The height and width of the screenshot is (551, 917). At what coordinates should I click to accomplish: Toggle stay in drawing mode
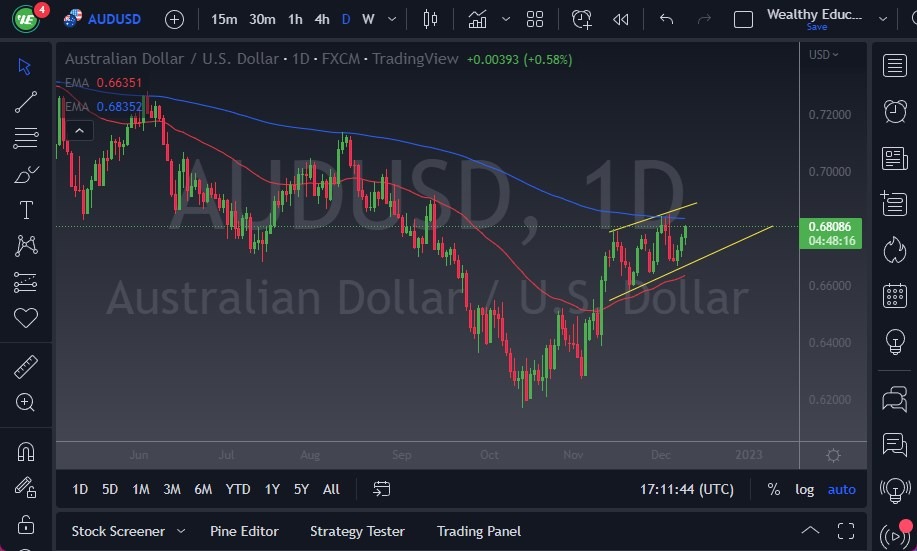25,488
